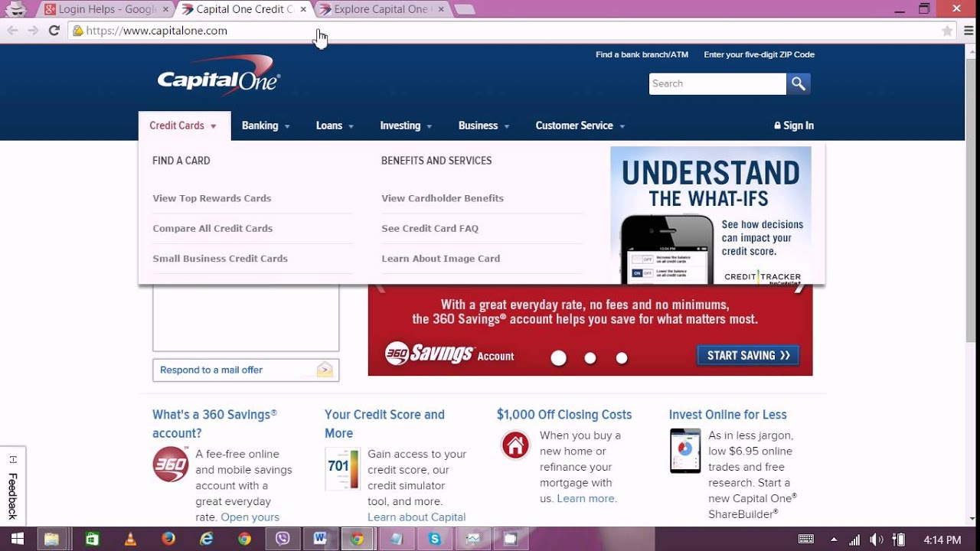Screen dimensions: 980x551
Task: Select the second carousel dot
Action: [590, 357]
